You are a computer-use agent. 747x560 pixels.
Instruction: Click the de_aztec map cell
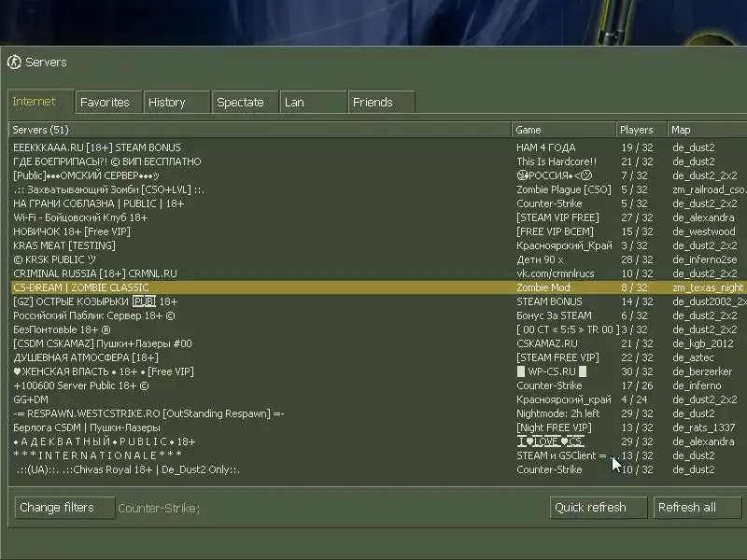pyautogui.click(x=693, y=357)
